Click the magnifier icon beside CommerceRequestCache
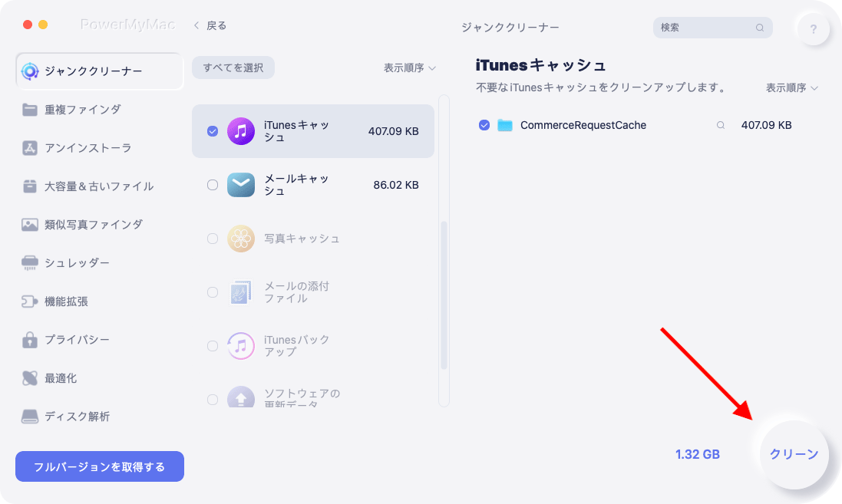 pyautogui.click(x=720, y=125)
